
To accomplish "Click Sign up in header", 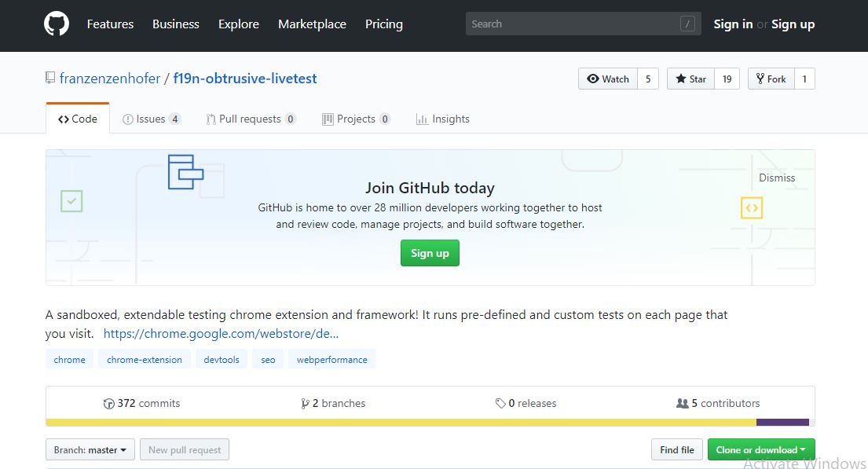I will (793, 24).
